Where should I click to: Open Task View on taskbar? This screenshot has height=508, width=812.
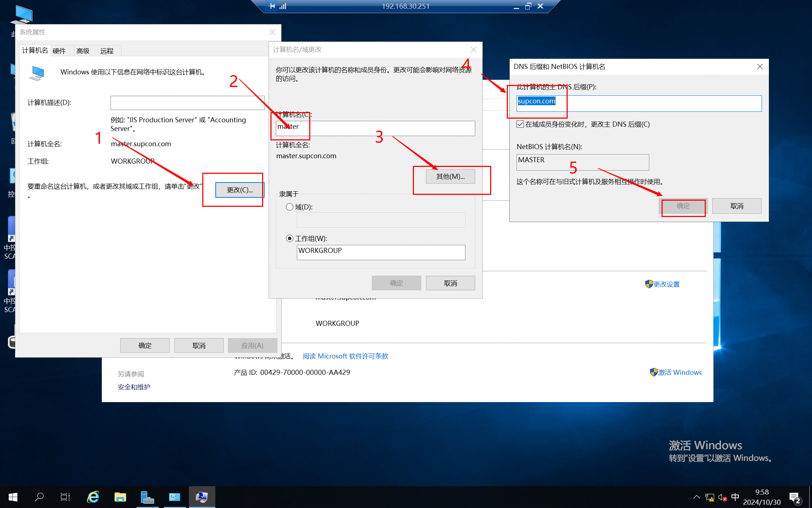(x=65, y=497)
